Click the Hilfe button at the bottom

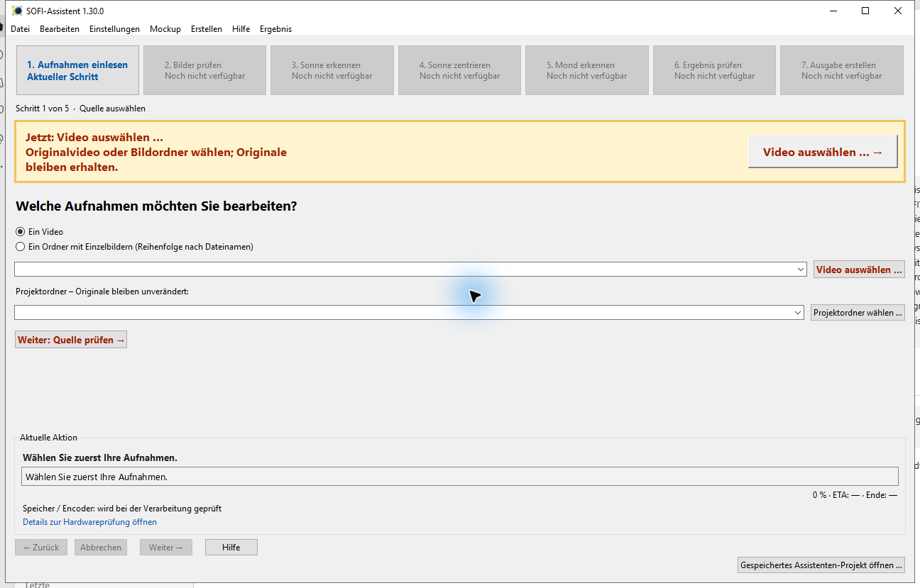coord(231,548)
